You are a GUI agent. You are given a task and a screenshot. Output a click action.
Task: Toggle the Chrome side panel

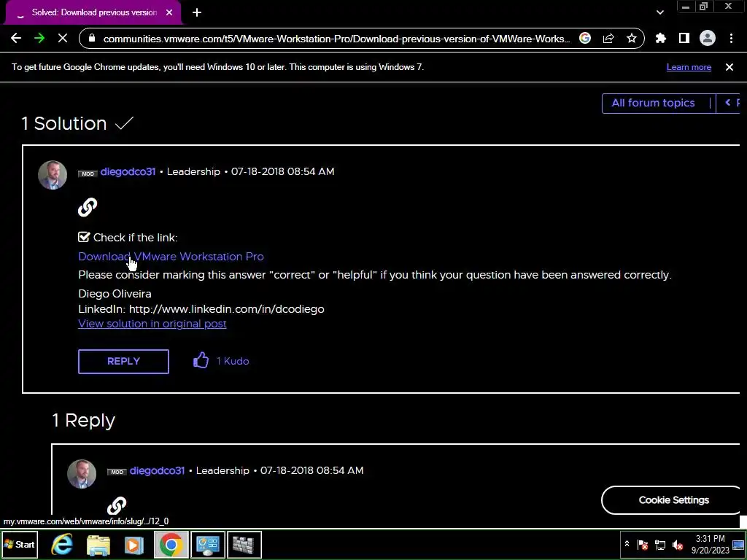[684, 39]
